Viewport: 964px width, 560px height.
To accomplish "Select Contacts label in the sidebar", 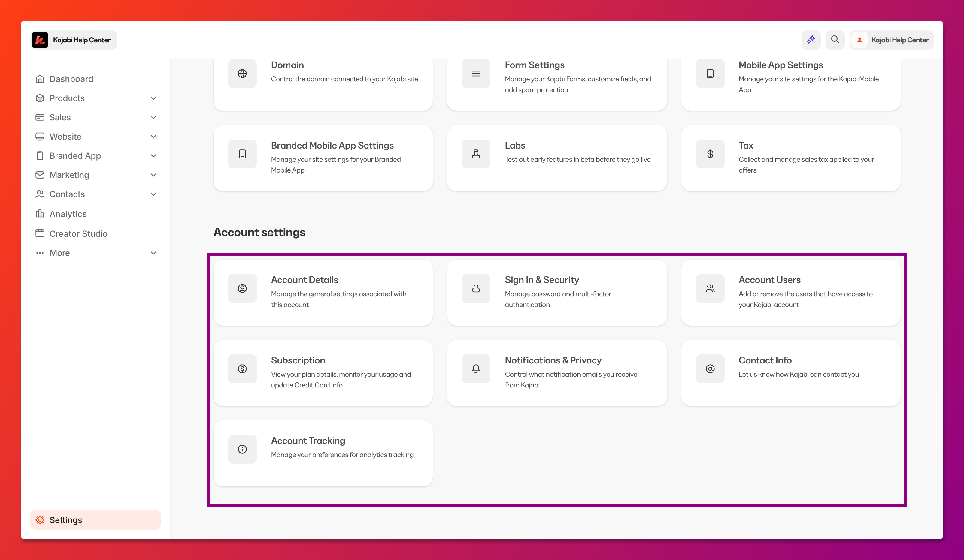I will point(67,194).
